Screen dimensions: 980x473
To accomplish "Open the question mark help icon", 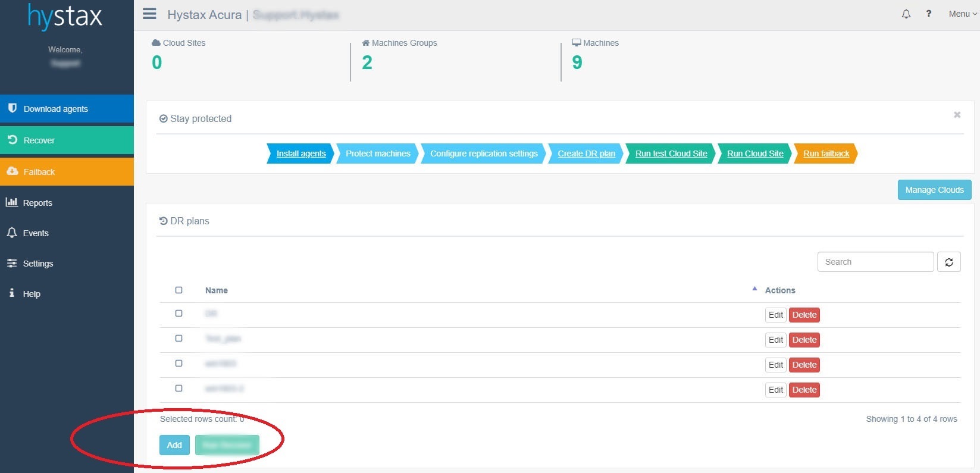I will click(929, 14).
